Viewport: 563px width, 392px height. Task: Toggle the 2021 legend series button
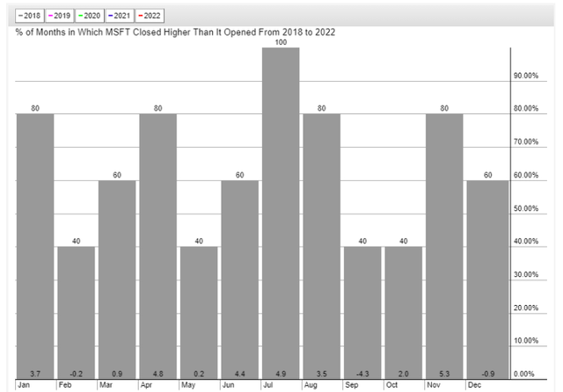click(120, 16)
